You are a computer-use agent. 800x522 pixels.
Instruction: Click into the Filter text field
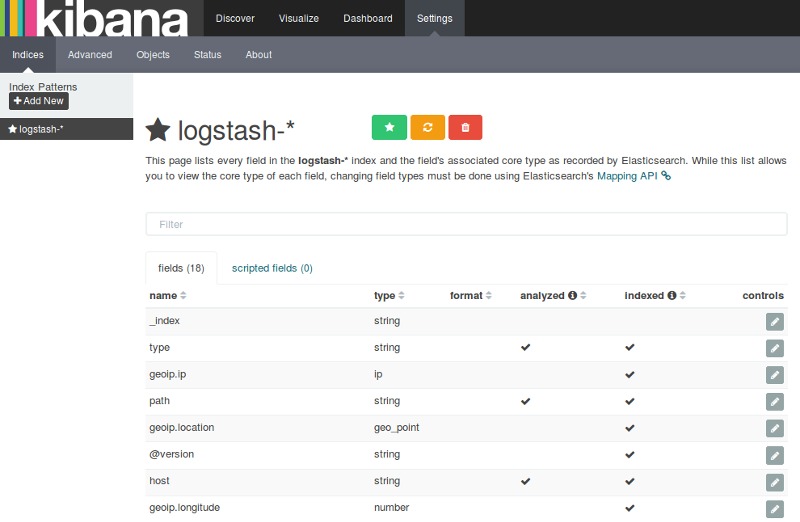[466, 224]
